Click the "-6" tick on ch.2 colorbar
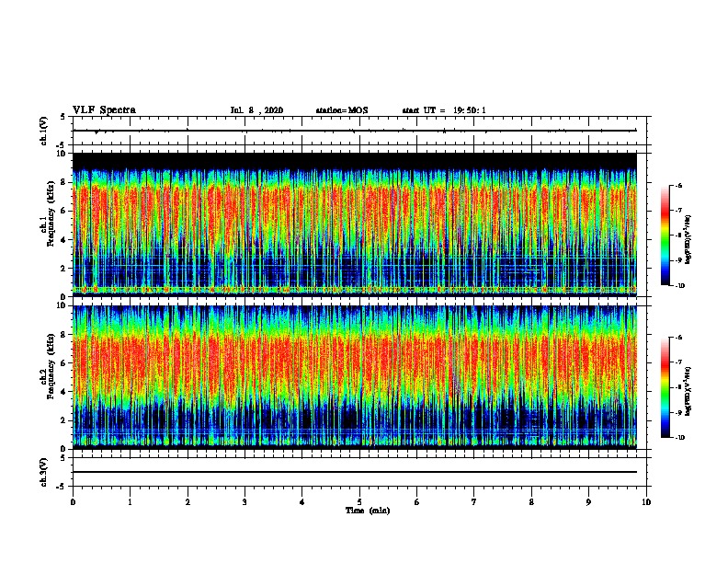Screen dimensions: 728x563 click(x=678, y=338)
